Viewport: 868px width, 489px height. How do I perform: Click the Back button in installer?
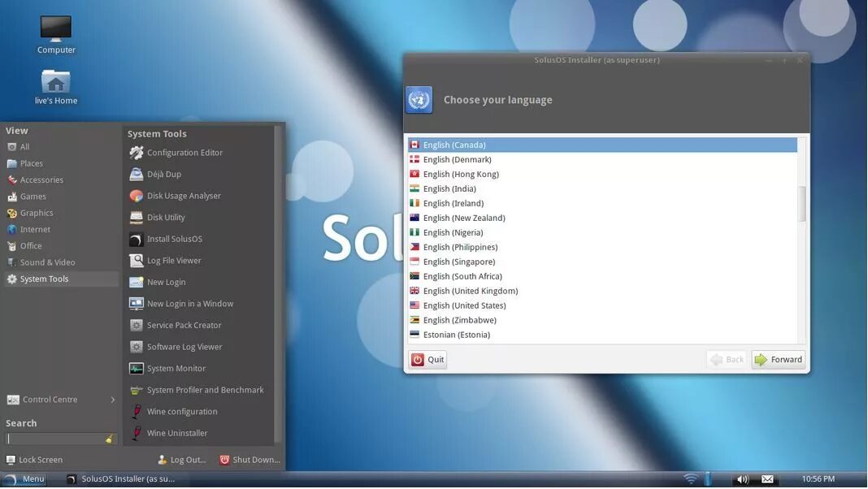(727, 360)
